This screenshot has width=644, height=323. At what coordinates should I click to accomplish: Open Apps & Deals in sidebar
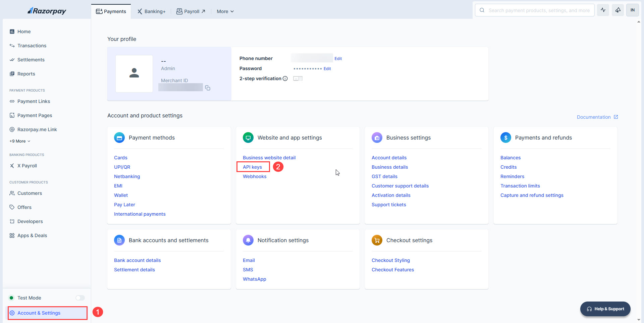(32, 235)
